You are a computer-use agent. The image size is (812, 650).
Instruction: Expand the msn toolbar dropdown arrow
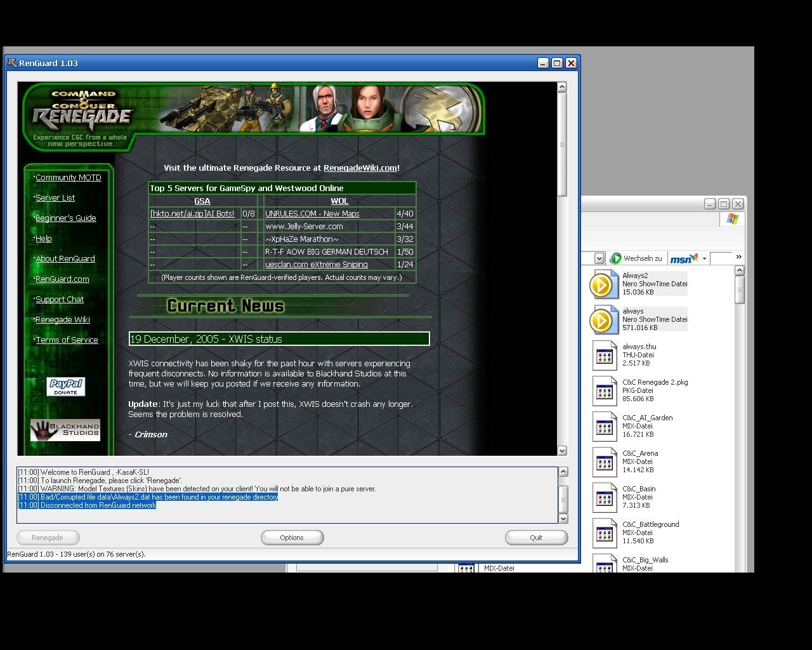coord(704,258)
